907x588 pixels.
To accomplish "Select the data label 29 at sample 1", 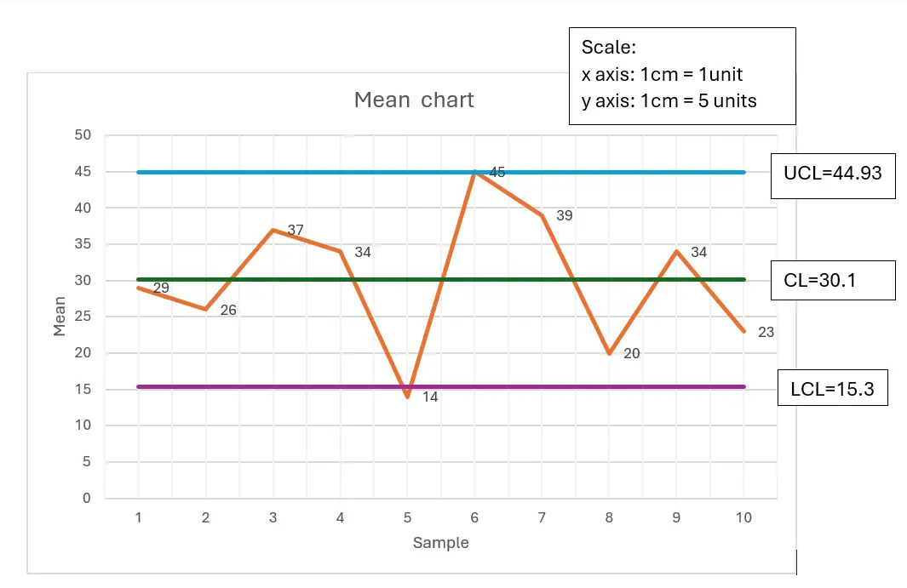I will 161,288.
